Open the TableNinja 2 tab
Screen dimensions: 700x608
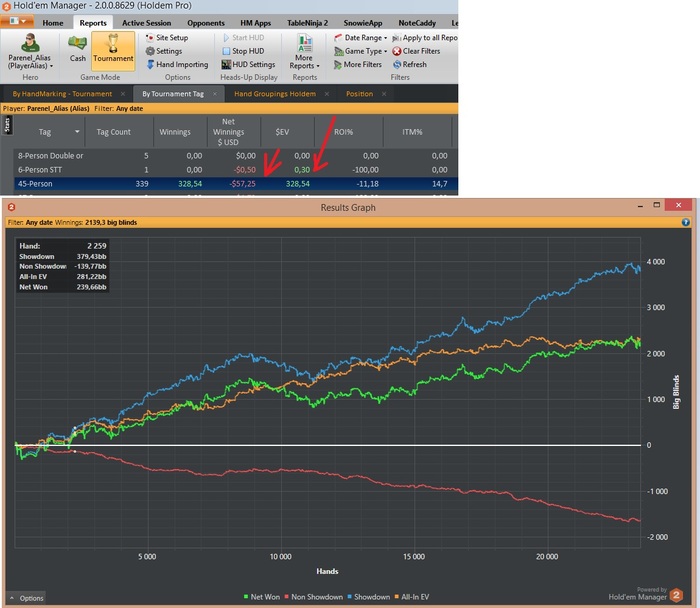[x=307, y=23]
